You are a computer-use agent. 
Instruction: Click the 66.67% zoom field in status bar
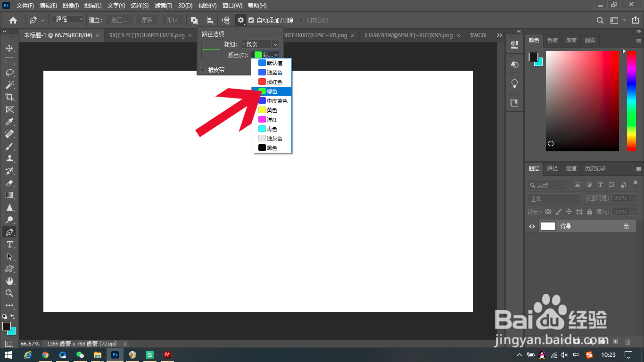(31, 344)
